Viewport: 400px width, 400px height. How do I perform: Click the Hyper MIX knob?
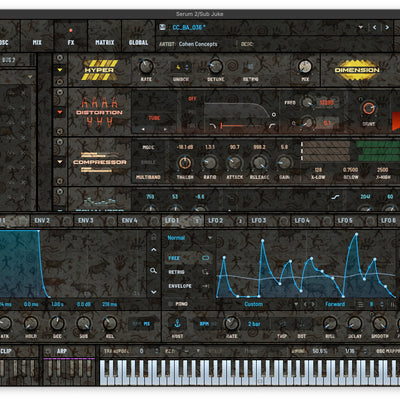click(305, 66)
